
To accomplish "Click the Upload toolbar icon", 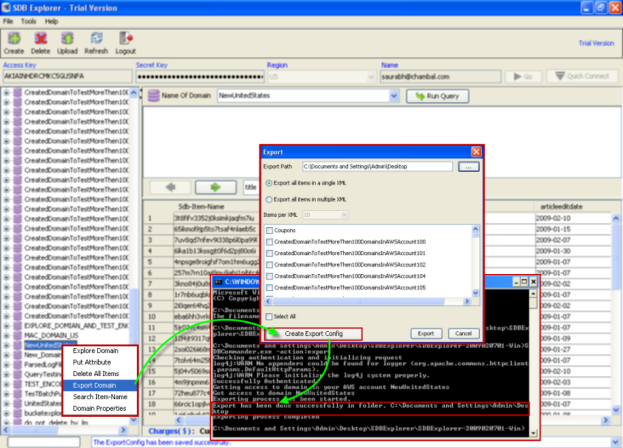I will pyautogui.click(x=67, y=43).
